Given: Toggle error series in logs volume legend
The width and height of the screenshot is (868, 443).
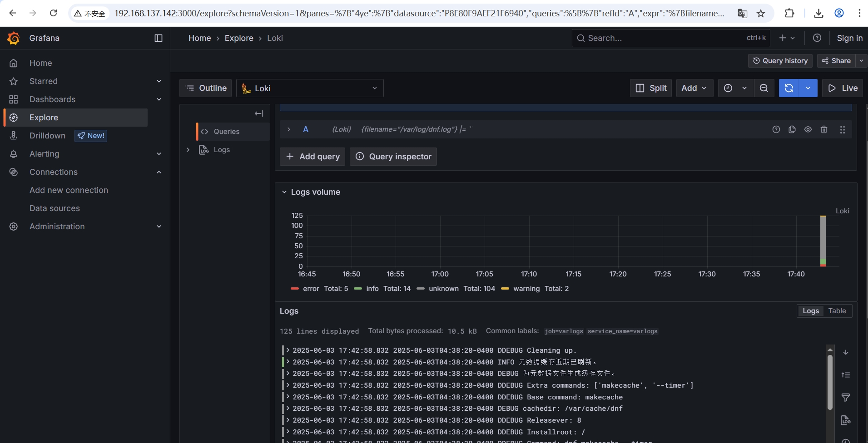Looking at the screenshot, I should pos(311,289).
